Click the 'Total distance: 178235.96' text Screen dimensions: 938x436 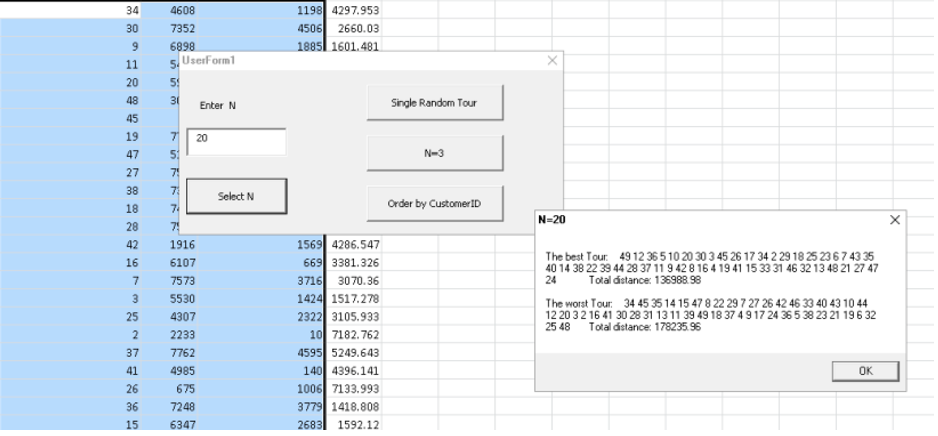[x=644, y=327]
